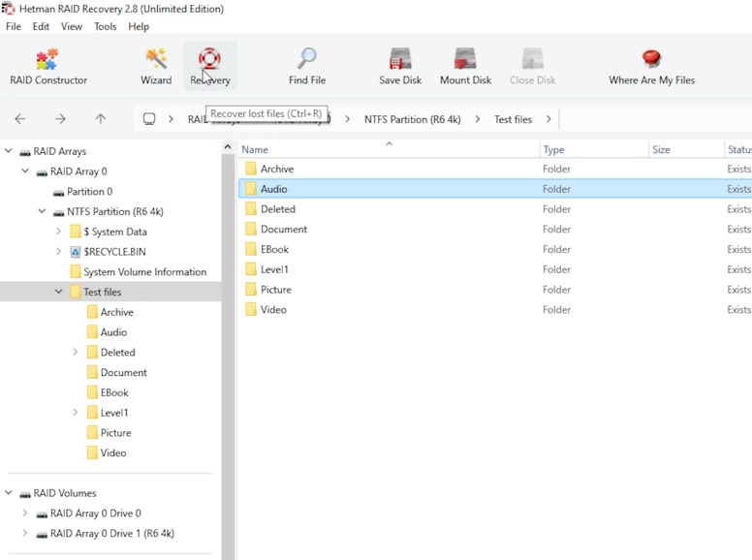This screenshot has width=752, height=560.
Task: Launch the recovery Wizard
Action: 156,67
